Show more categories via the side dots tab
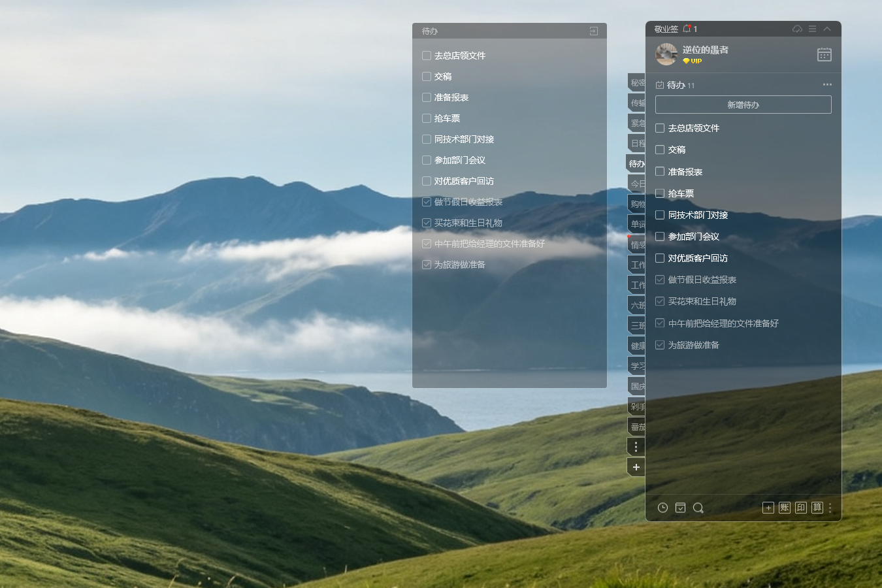The height and width of the screenshot is (588, 882). point(636,447)
